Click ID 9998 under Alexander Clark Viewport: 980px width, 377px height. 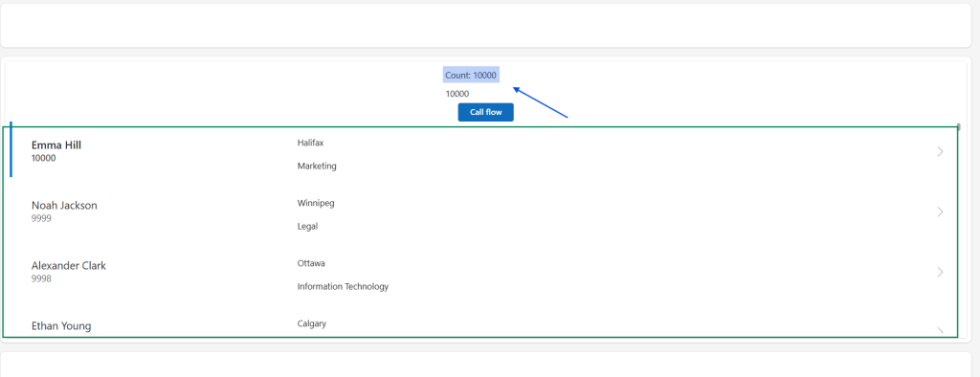[41, 278]
